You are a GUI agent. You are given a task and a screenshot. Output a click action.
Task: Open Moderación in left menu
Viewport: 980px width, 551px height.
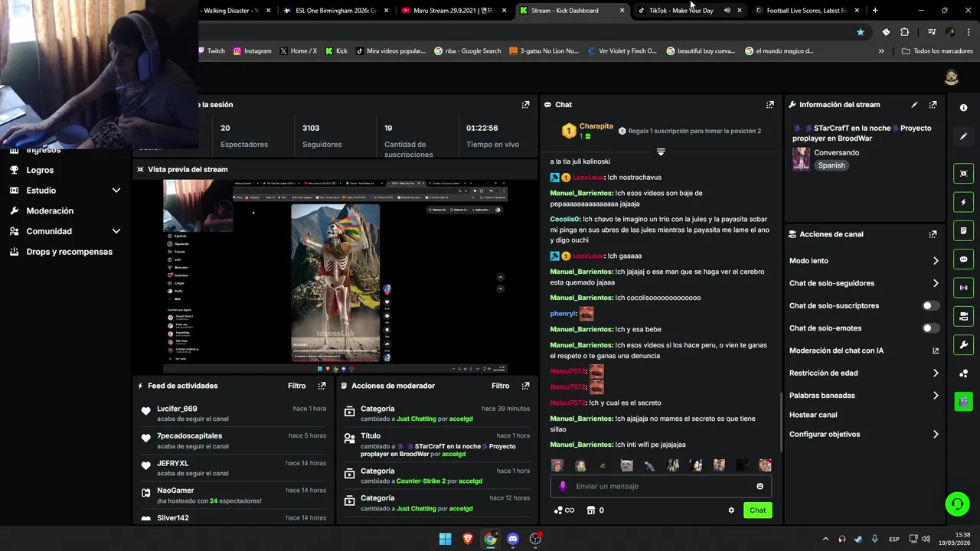point(50,210)
